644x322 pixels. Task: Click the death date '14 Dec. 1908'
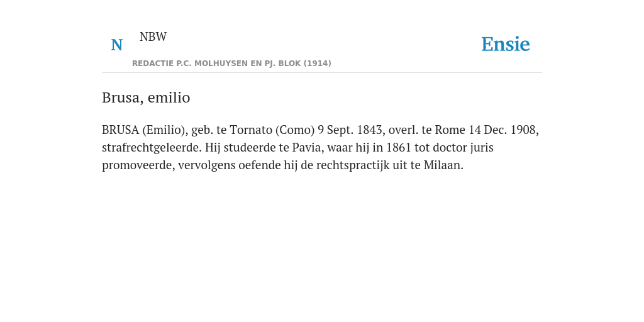[504, 130]
